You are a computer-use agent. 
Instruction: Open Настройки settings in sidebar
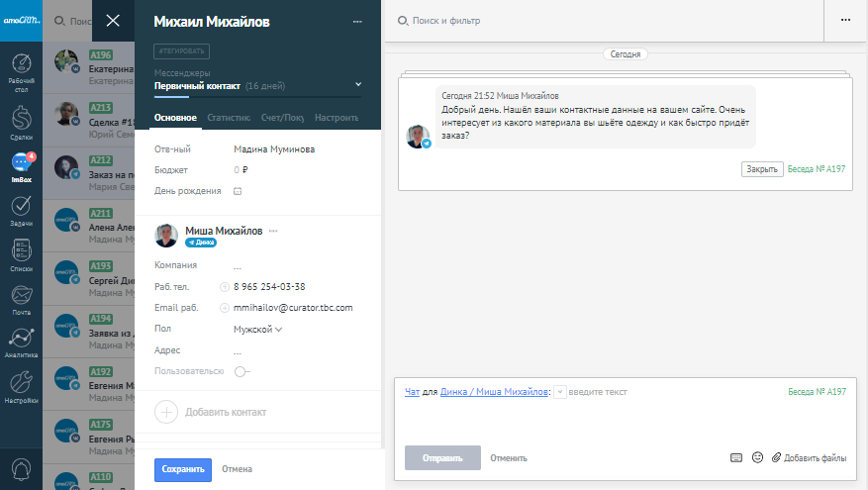[21, 387]
